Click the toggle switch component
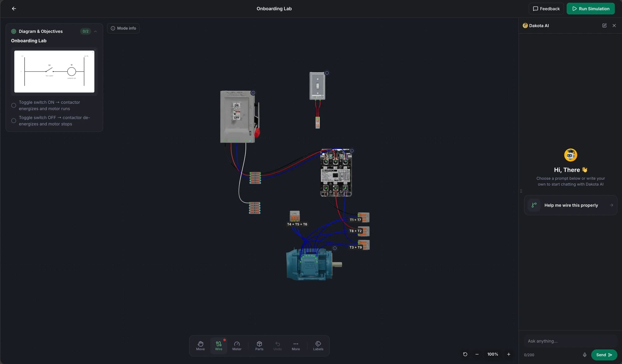Viewport: 622px width, 364px height. coord(317,86)
